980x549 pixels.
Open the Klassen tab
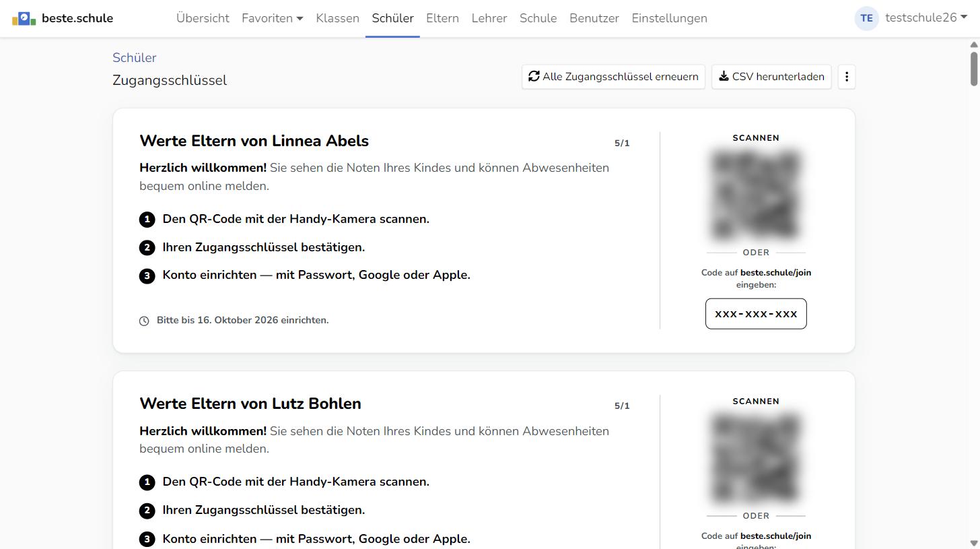coord(337,18)
